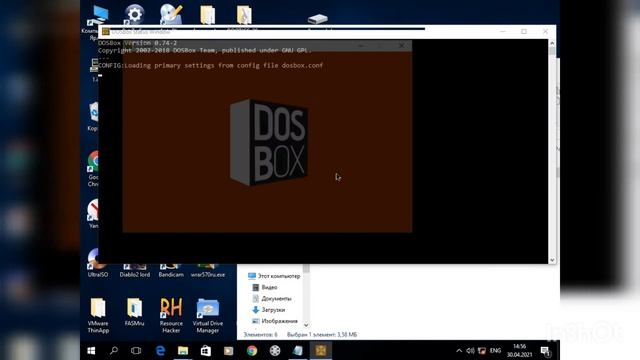Viewport: 640px width, 360px height.
Task: Open the Action Center notifications
Action: point(545,351)
